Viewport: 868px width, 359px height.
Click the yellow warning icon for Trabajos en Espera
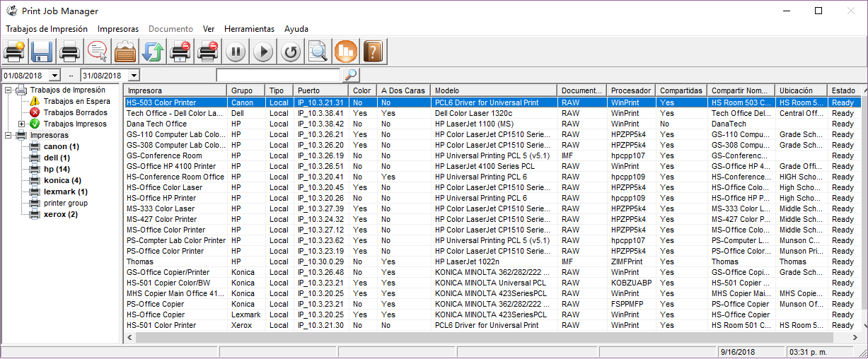(35, 101)
